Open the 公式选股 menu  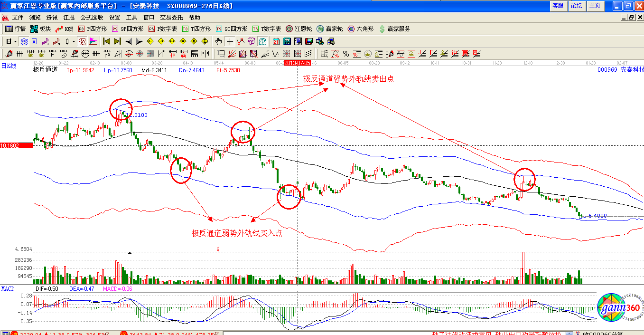tap(91, 17)
